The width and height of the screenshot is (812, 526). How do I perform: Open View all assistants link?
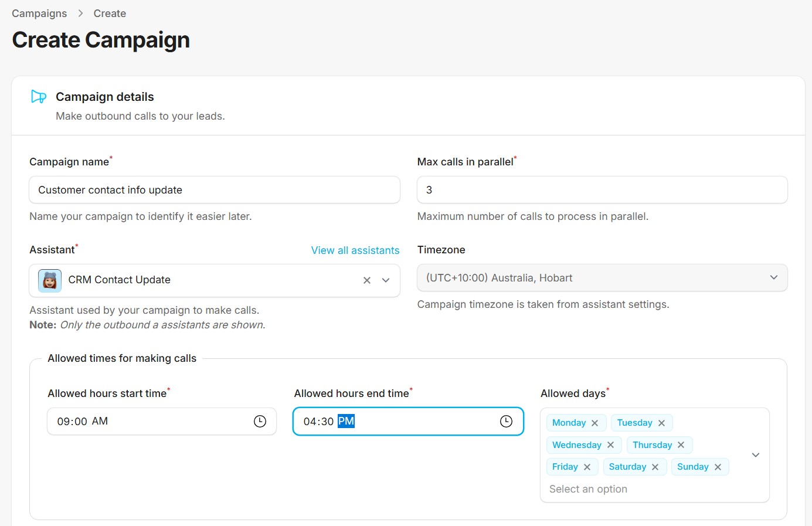pyautogui.click(x=355, y=250)
